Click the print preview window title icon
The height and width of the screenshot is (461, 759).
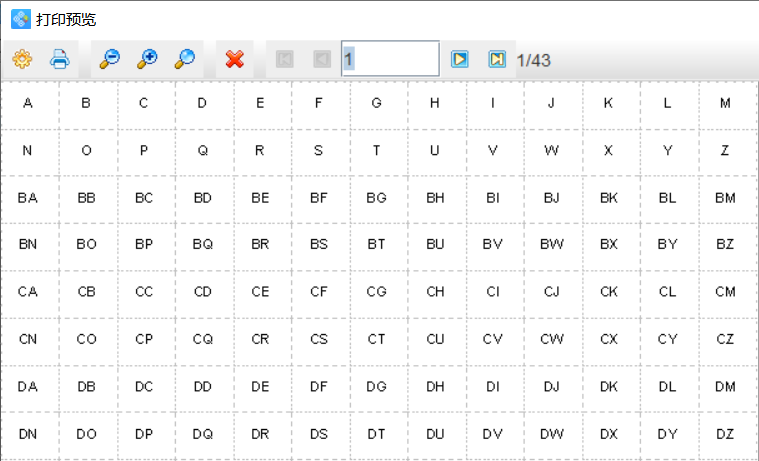tap(20, 19)
